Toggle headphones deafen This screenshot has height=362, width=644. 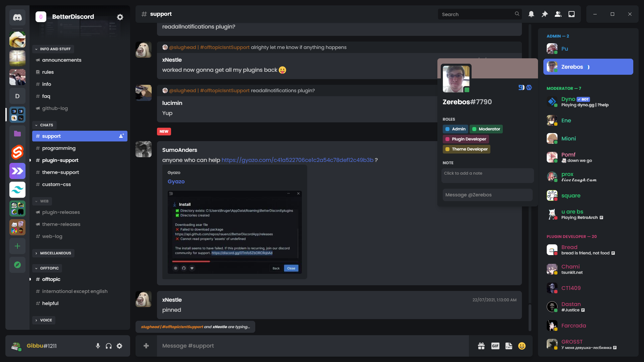tap(109, 346)
